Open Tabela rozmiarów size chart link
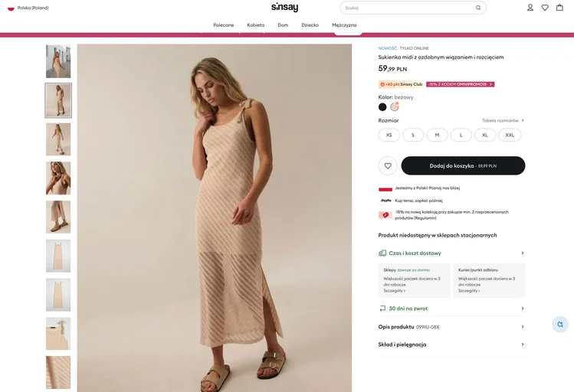The width and height of the screenshot is (574, 392). click(503, 120)
